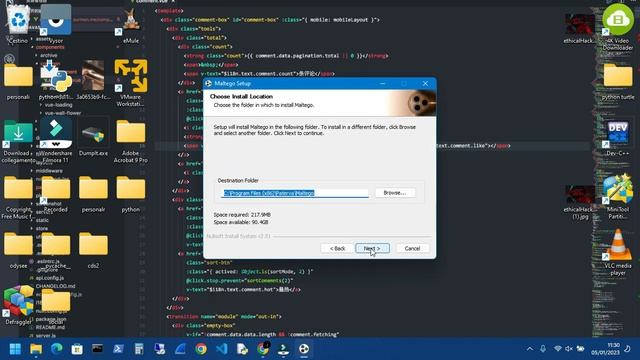
Task: Open the python desktop folder
Action: click(x=131, y=194)
